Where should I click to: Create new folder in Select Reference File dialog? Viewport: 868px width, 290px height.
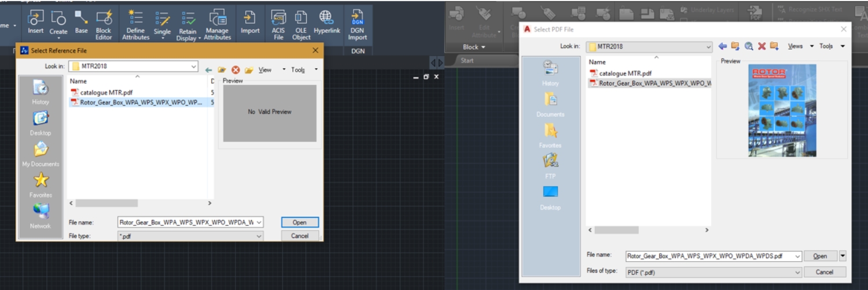(x=249, y=70)
